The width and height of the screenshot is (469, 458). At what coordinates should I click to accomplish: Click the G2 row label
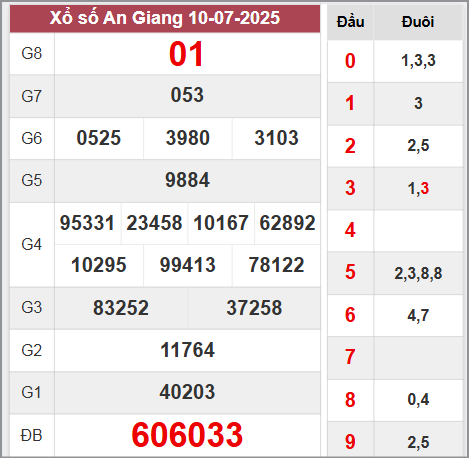point(32,350)
